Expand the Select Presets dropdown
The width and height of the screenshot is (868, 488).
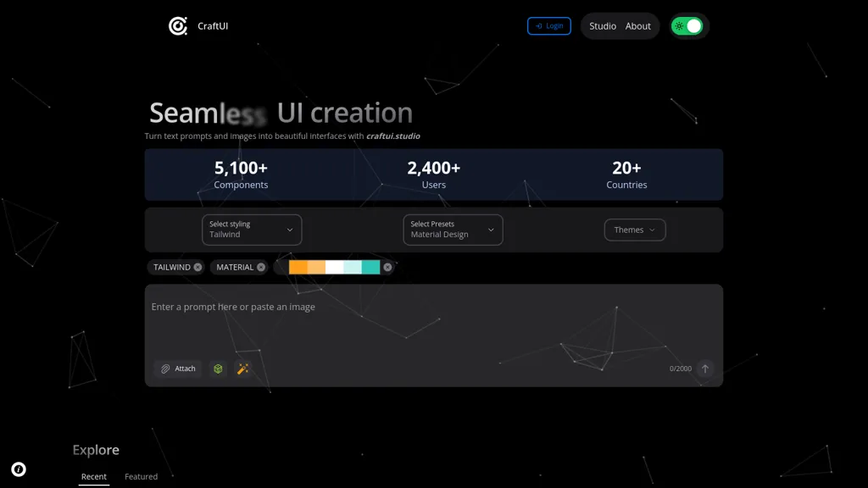click(453, 230)
